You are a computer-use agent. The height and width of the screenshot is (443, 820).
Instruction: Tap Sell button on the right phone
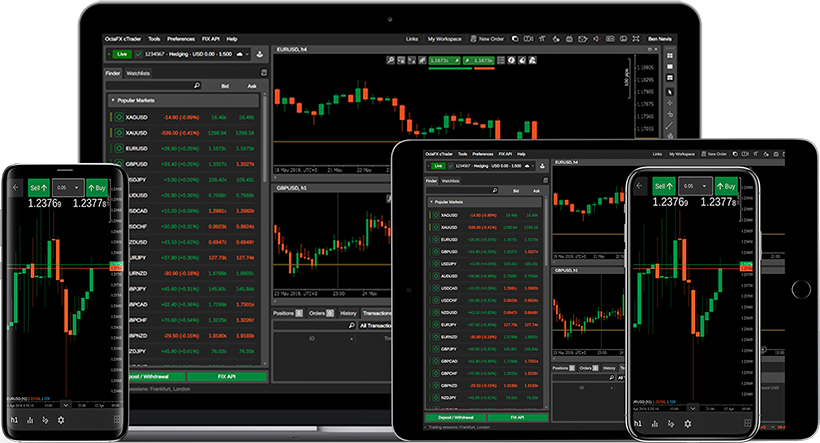(664, 186)
